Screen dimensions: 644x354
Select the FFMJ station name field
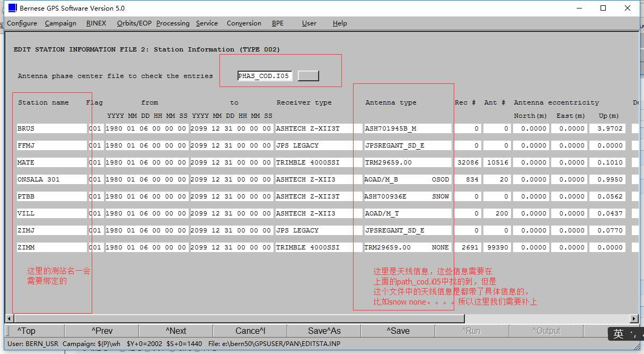(51, 145)
